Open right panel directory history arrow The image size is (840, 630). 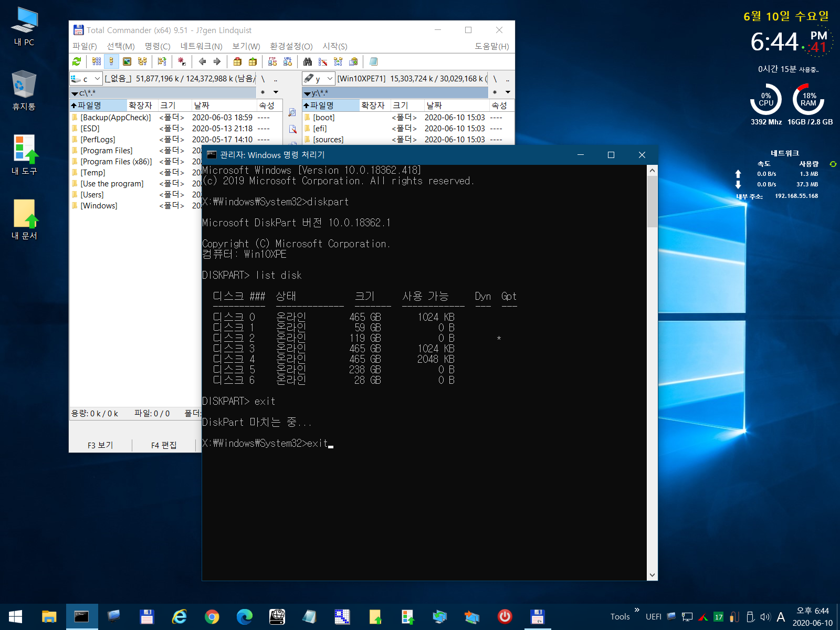(508, 92)
